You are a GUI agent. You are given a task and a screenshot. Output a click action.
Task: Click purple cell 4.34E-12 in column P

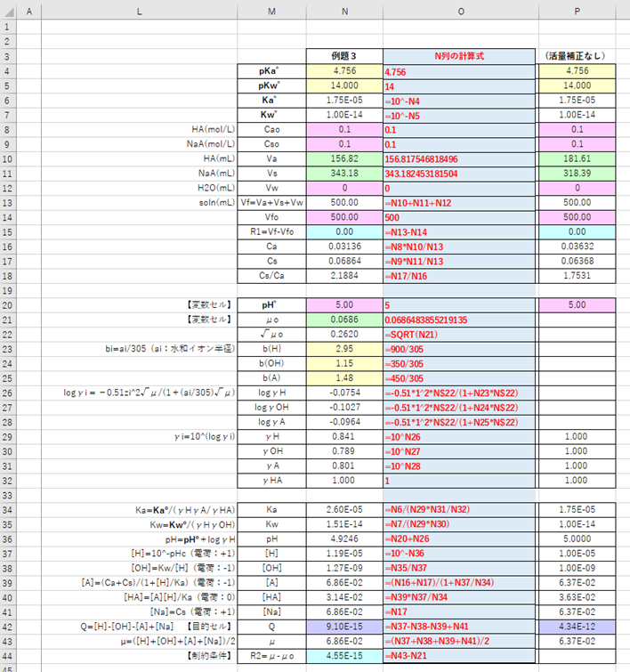(x=577, y=626)
